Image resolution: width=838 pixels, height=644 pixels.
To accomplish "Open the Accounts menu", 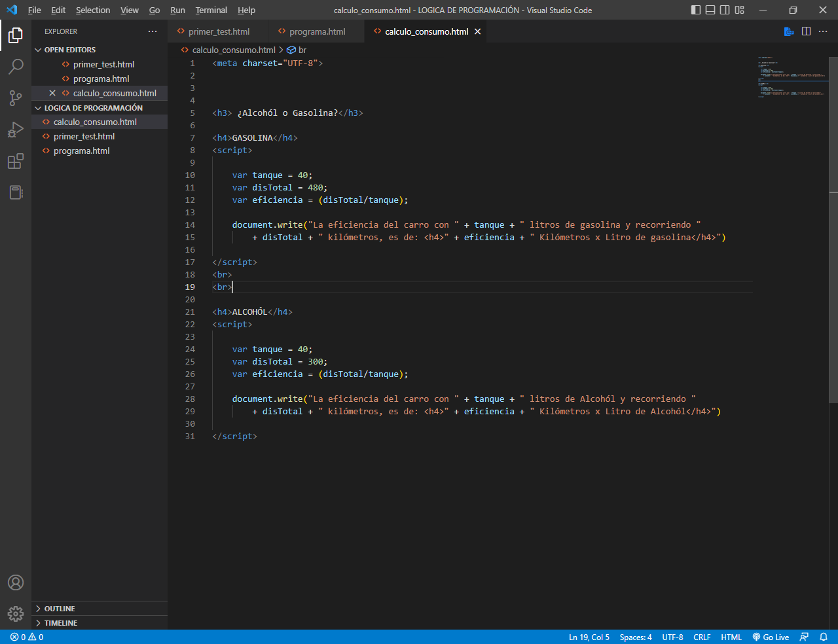I will point(16,582).
